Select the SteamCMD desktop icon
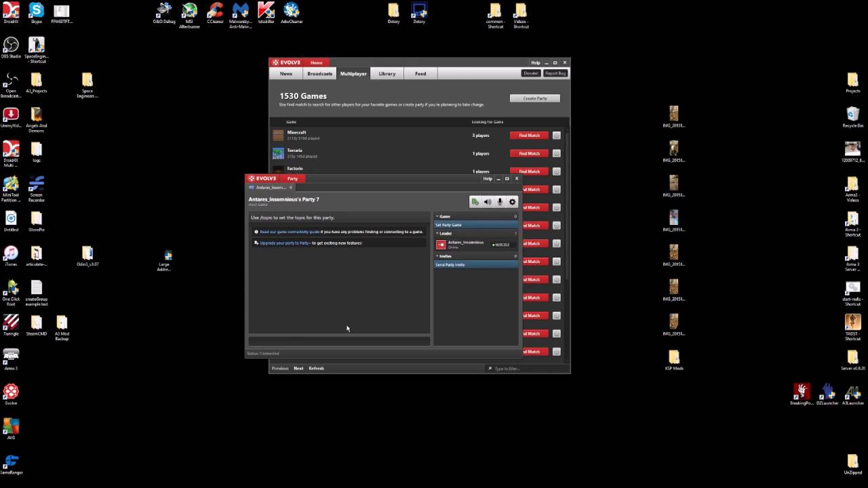 click(36, 325)
